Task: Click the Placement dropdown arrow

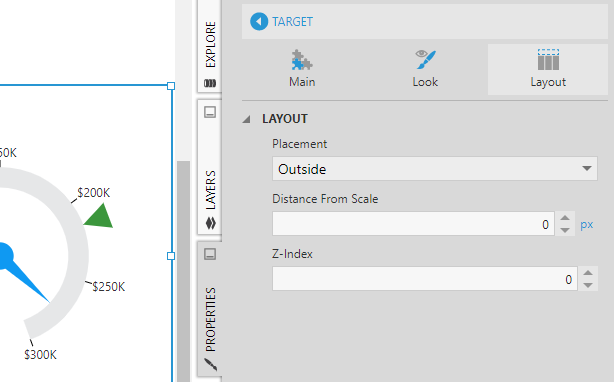Action: coord(586,169)
